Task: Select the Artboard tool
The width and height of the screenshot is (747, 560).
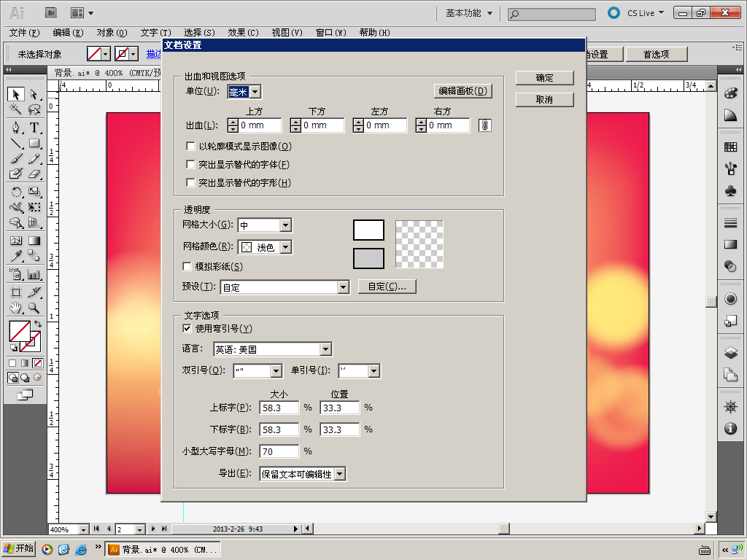Action: [x=16, y=292]
